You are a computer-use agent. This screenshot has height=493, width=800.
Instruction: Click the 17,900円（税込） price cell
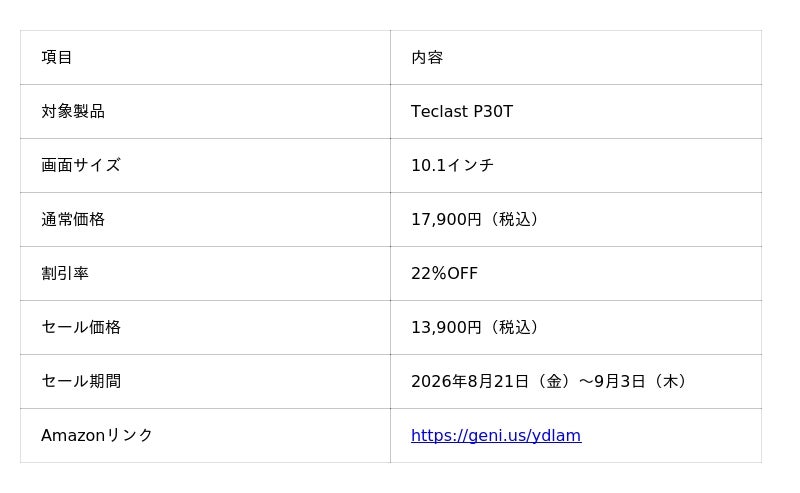tap(576, 219)
